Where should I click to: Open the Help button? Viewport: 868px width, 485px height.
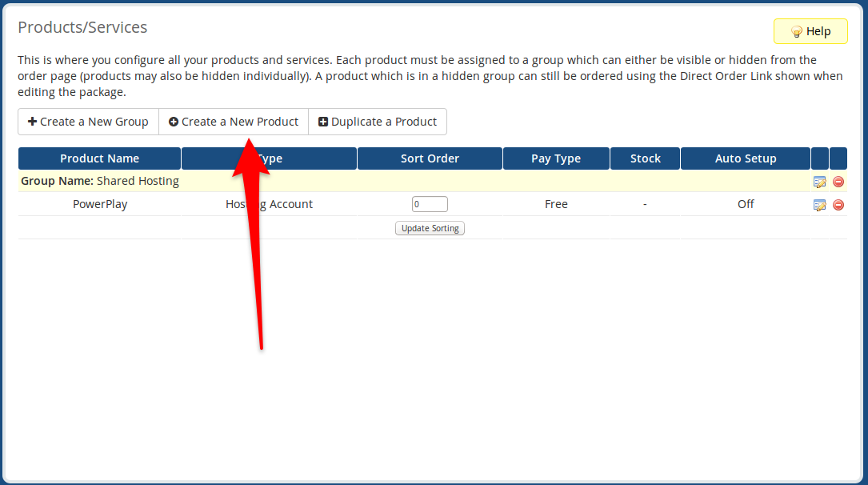(x=810, y=31)
